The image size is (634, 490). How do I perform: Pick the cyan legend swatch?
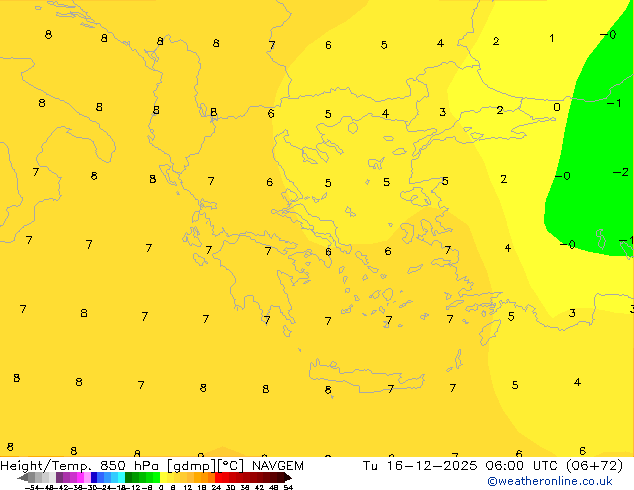[x=121, y=477]
